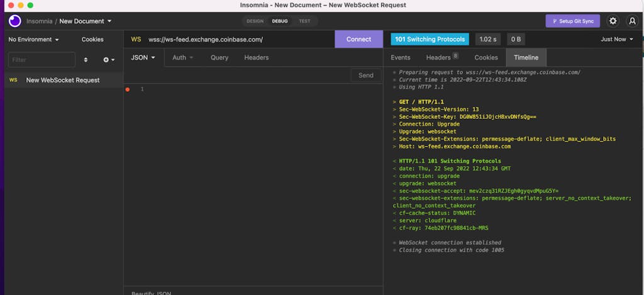Open the user account icon
This screenshot has width=644, height=295.
click(x=633, y=21)
